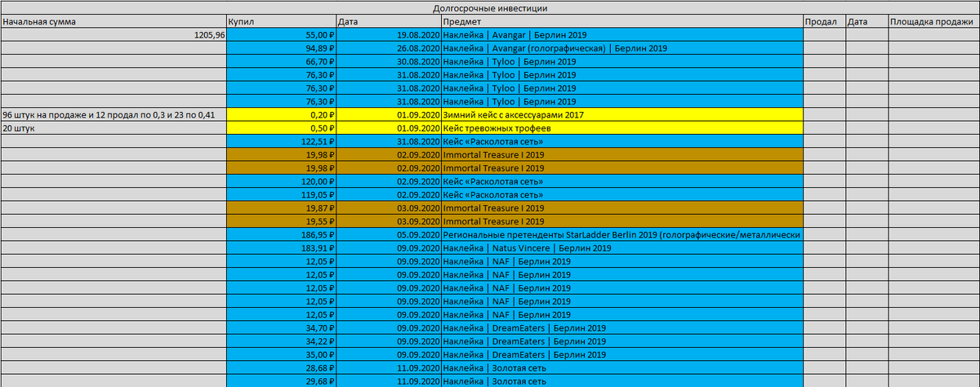Select the price cell 122,51 ₽
The image size is (980, 387).
[x=281, y=140]
